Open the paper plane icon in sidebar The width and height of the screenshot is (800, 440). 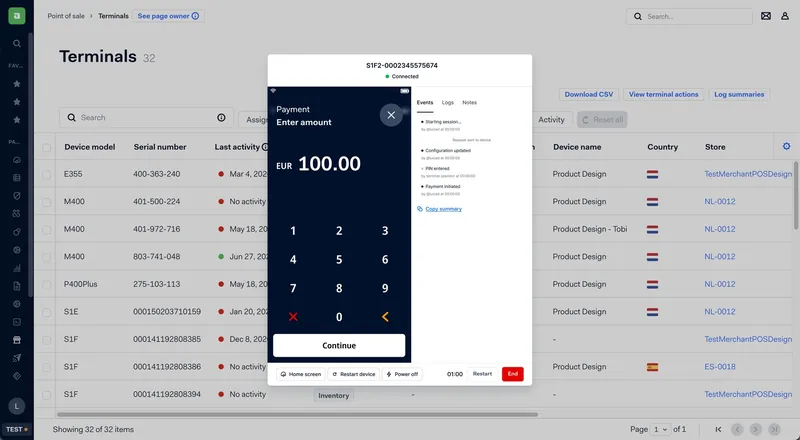(17, 358)
